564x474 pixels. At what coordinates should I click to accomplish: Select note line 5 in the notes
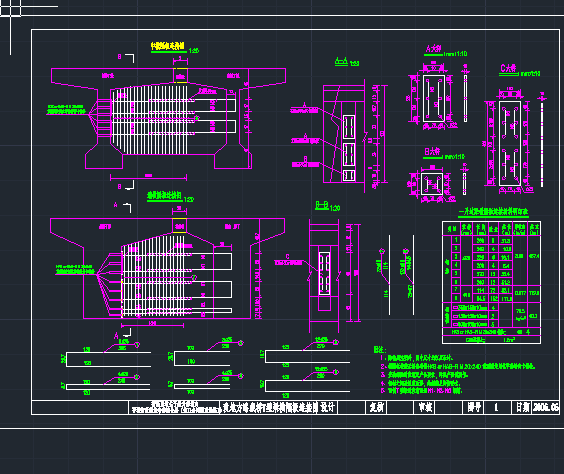coord(421,390)
